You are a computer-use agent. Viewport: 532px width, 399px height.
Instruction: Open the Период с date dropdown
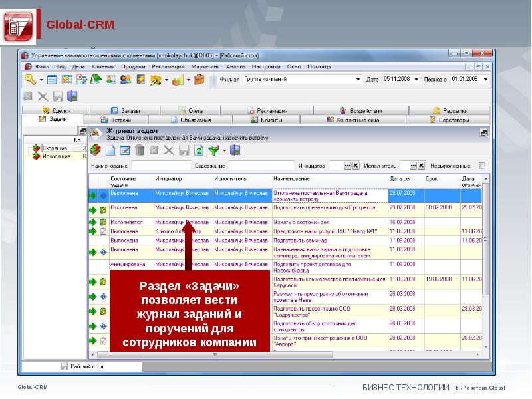tap(486, 80)
